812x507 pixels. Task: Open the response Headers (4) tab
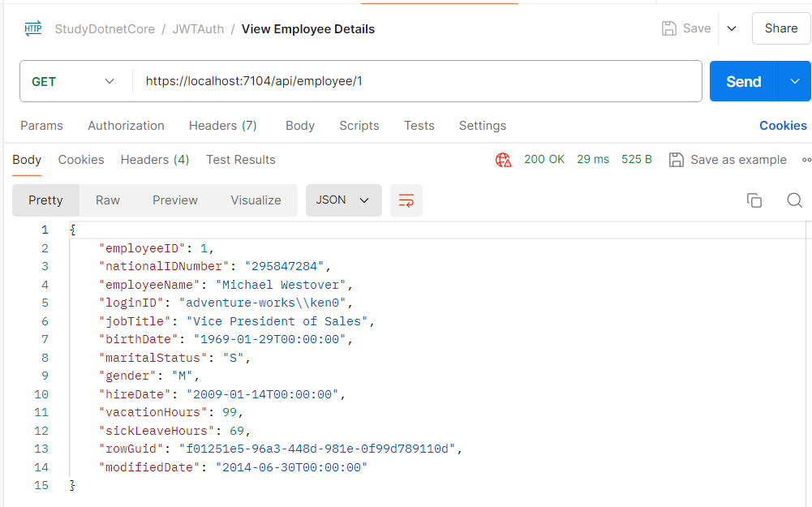click(x=154, y=160)
